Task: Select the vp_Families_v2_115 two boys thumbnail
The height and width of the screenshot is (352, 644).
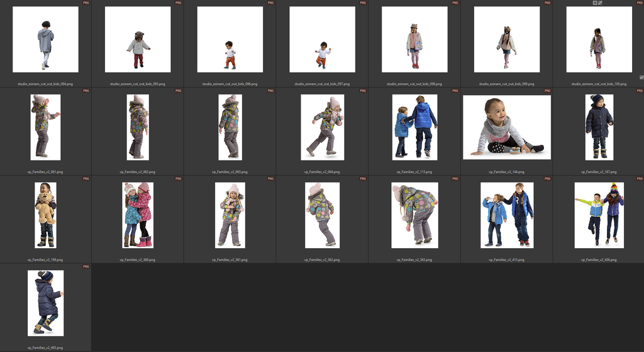Action: coord(414,127)
